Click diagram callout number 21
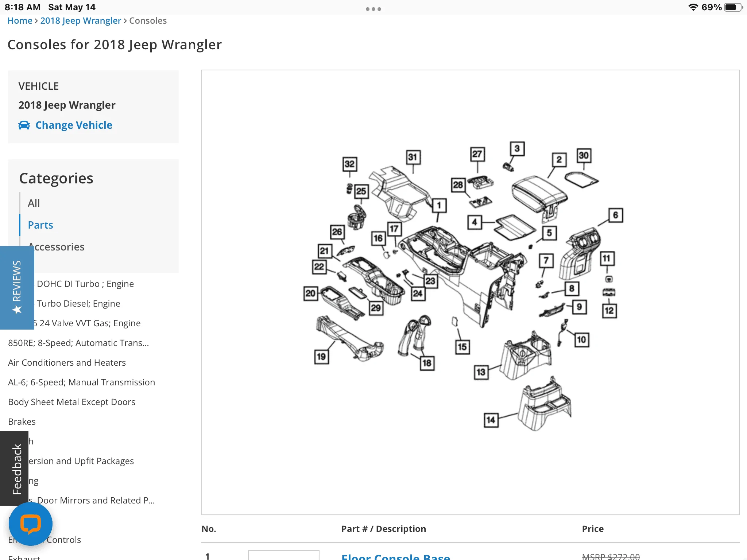Image resolution: width=747 pixels, height=560 pixels. (x=324, y=251)
